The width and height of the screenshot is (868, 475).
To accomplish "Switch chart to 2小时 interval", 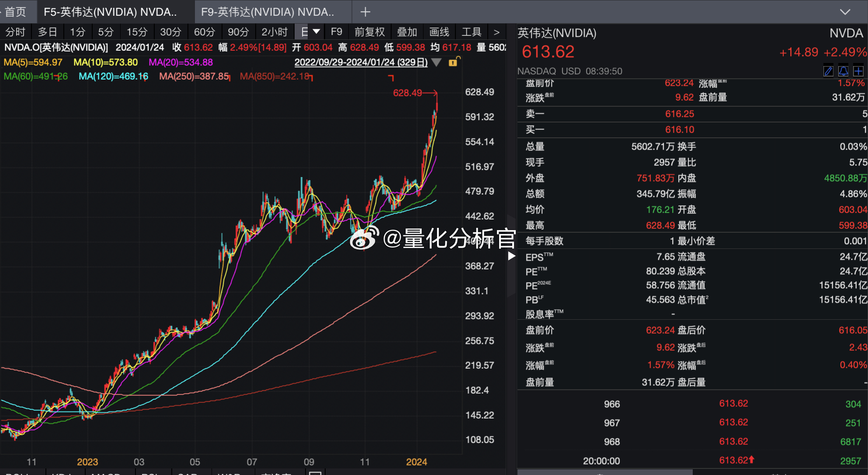I will [x=275, y=32].
